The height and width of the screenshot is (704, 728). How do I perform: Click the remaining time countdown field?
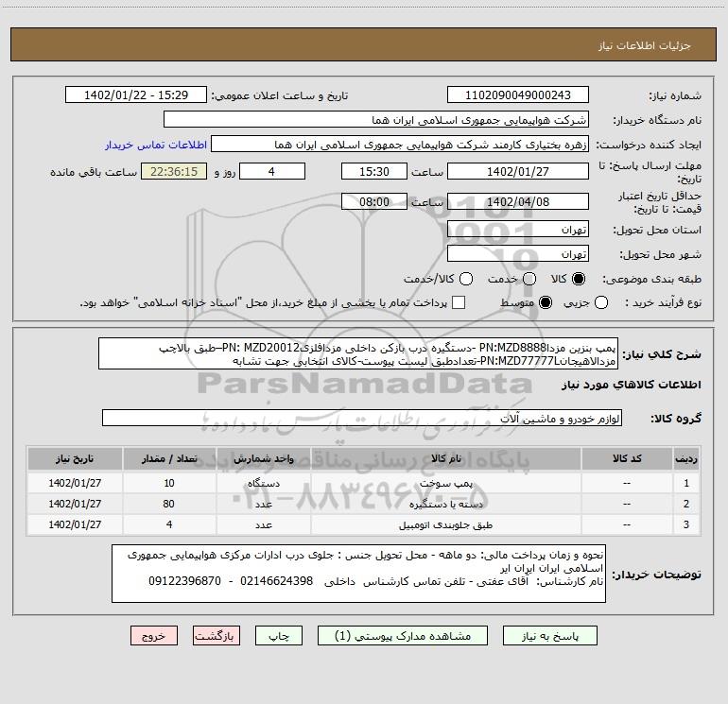click(173, 172)
